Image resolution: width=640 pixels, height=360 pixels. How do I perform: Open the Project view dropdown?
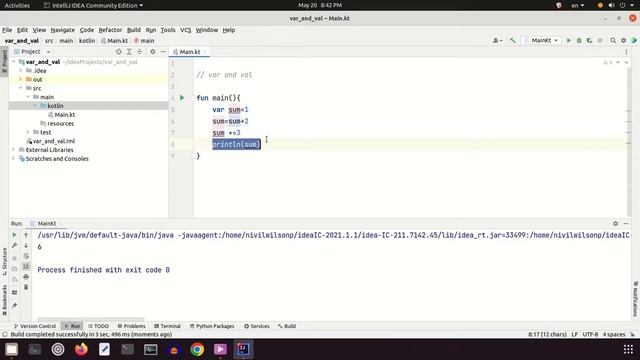click(x=32, y=52)
